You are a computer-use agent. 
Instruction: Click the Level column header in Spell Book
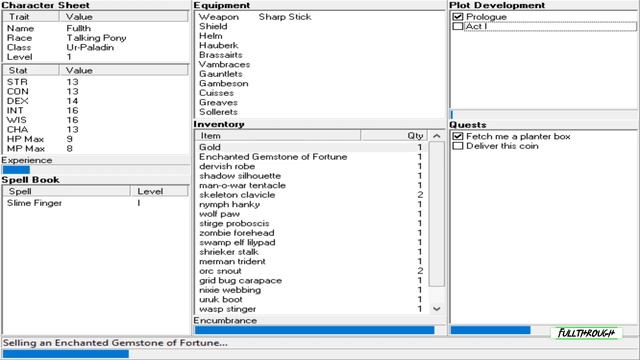coord(160,191)
